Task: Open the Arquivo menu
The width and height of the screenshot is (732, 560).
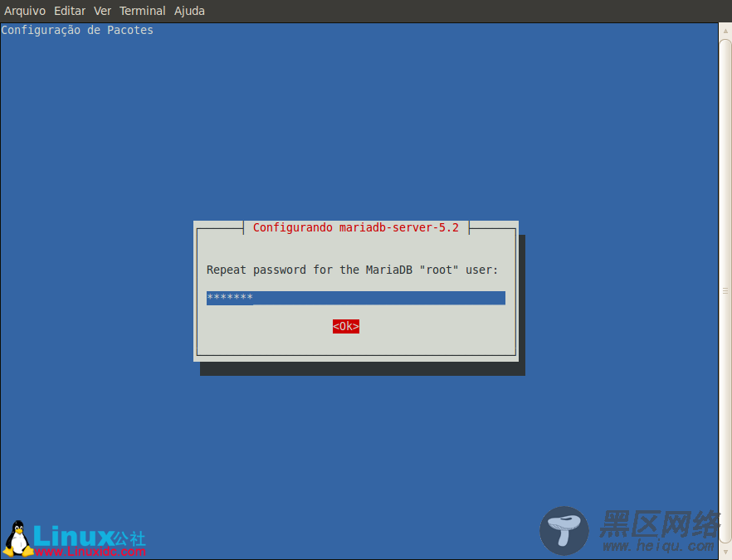Action: coord(25,11)
